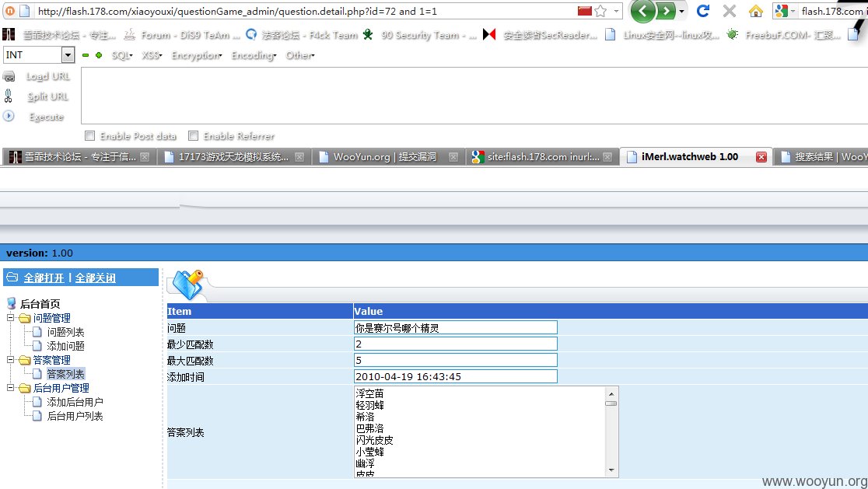This screenshot has height=489, width=868.
Task: Open the SQL dropdown menu
Action: (x=122, y=55)
